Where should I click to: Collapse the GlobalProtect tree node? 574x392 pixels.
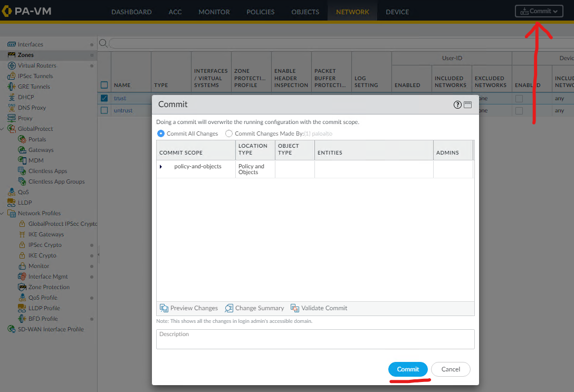(3, 129)
